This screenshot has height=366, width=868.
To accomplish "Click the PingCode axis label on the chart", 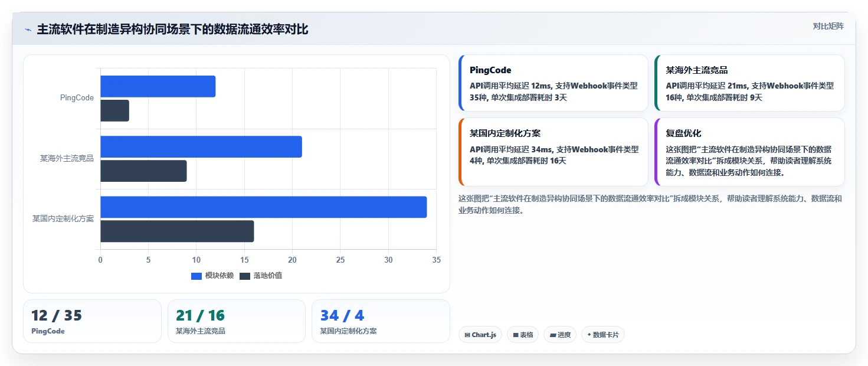I will pyautogui.click(x=77, y=98).
